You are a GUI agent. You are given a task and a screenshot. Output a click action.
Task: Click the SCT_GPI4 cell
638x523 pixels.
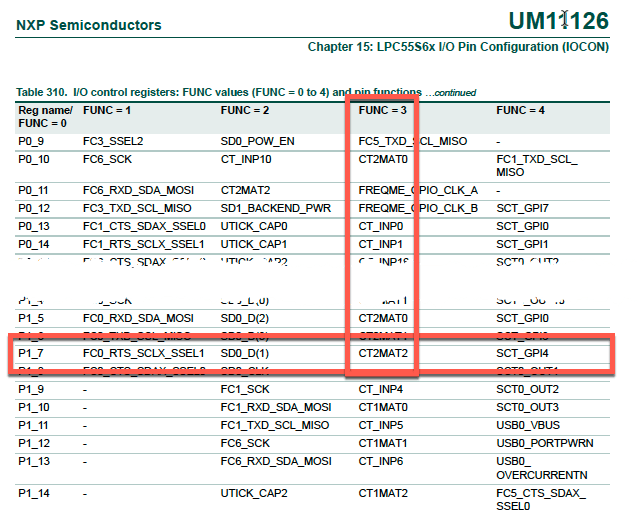[x=522, y=353]
